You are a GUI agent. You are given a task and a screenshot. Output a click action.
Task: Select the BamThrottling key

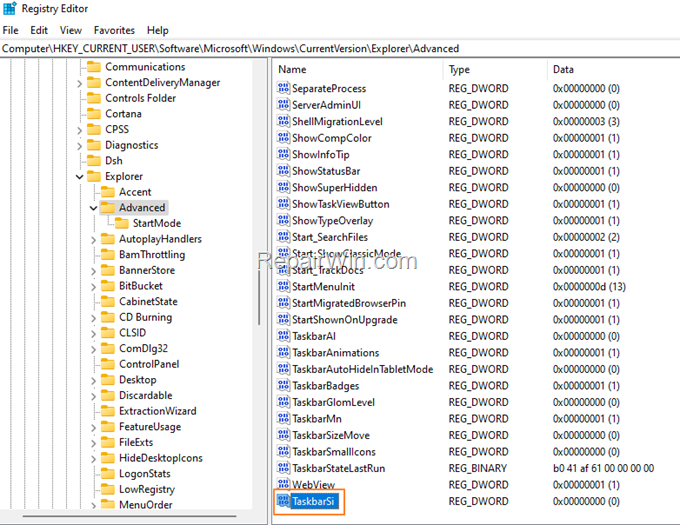[152, 254]
